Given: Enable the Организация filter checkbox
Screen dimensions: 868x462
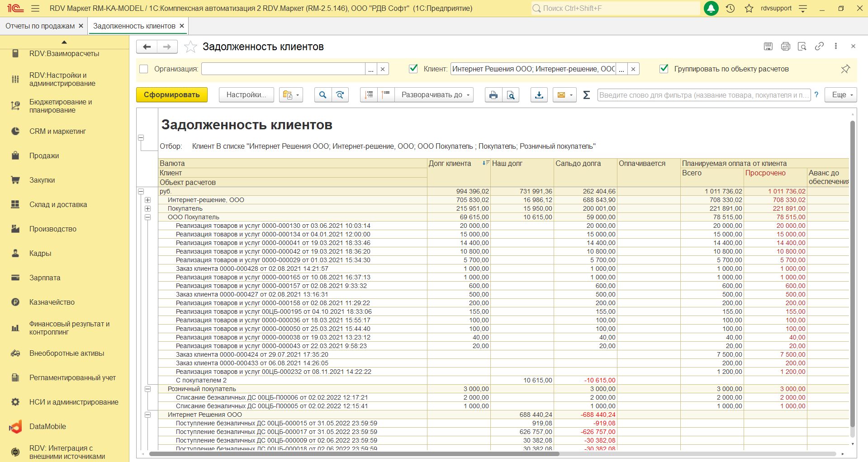Looking at the screenshot, I should click(144, 69).
